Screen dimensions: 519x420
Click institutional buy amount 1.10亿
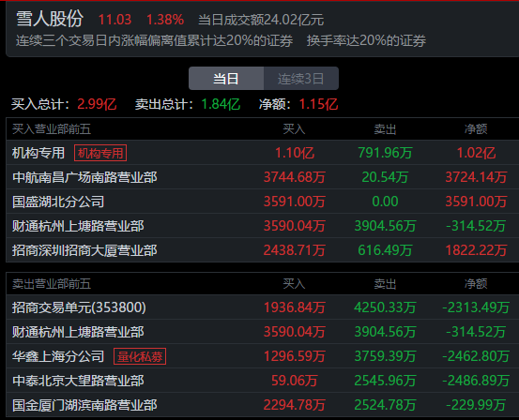[x=295, y=153]
